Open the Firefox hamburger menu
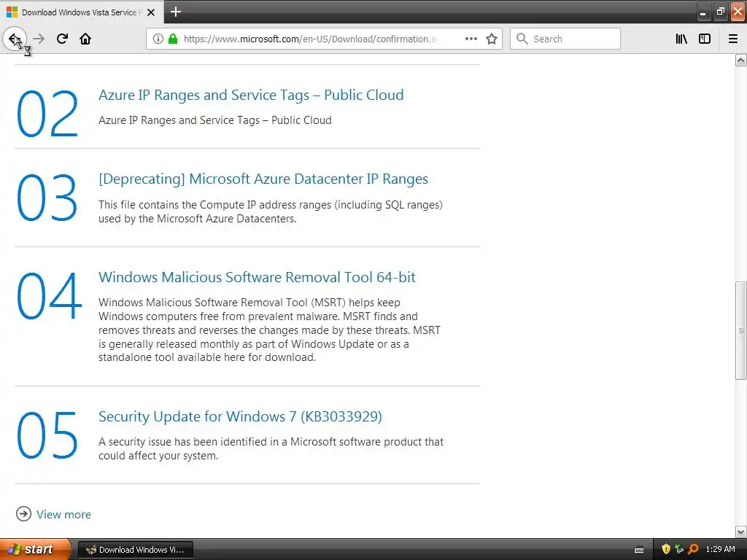This screenshot has width=747, height=560. [733, 39]
